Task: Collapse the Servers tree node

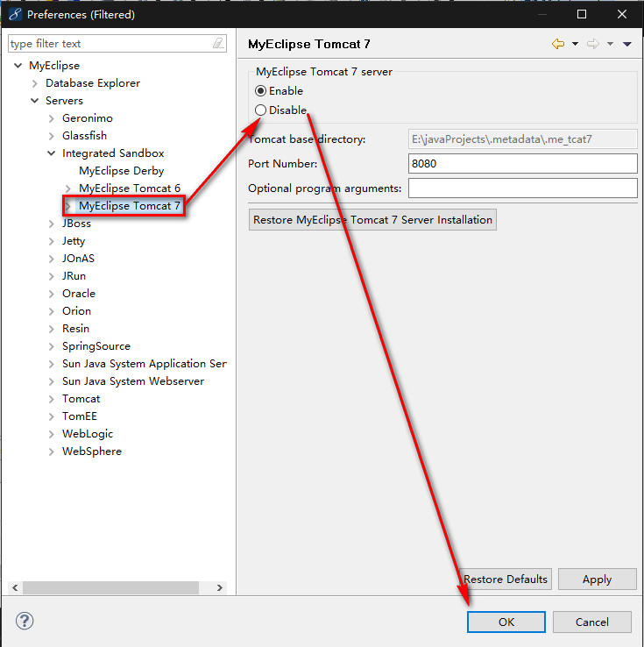Action: pos(35,100)
